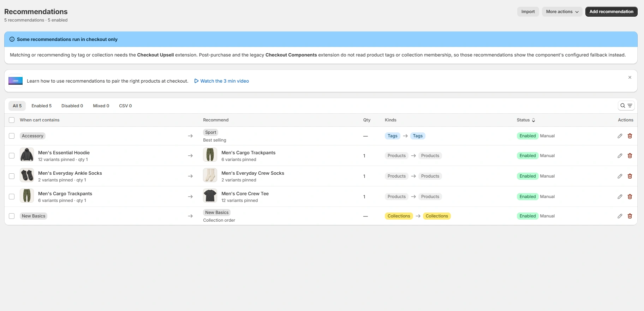Click the Sport tag chip
The image size is (644, 311).
(210, 132)
